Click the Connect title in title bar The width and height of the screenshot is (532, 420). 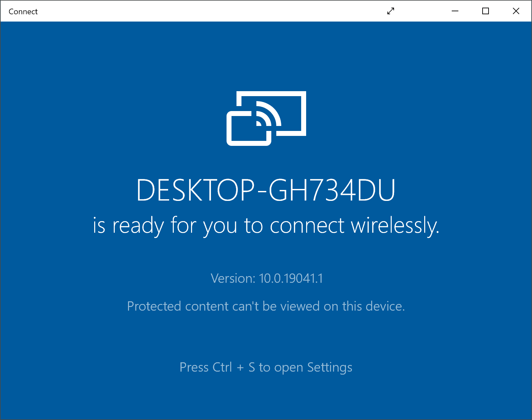tap(23, 12)
